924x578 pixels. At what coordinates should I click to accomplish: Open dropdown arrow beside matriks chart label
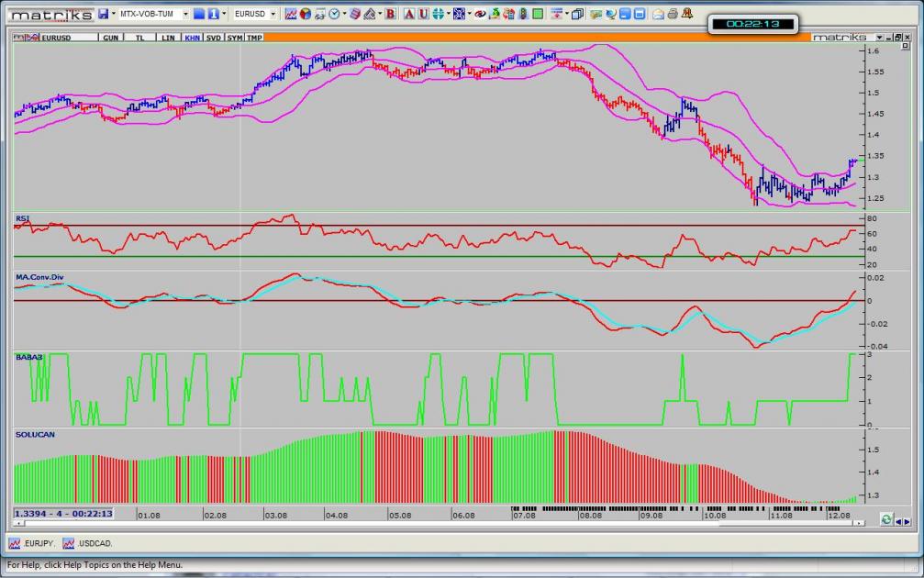click(x=879, y=38)
